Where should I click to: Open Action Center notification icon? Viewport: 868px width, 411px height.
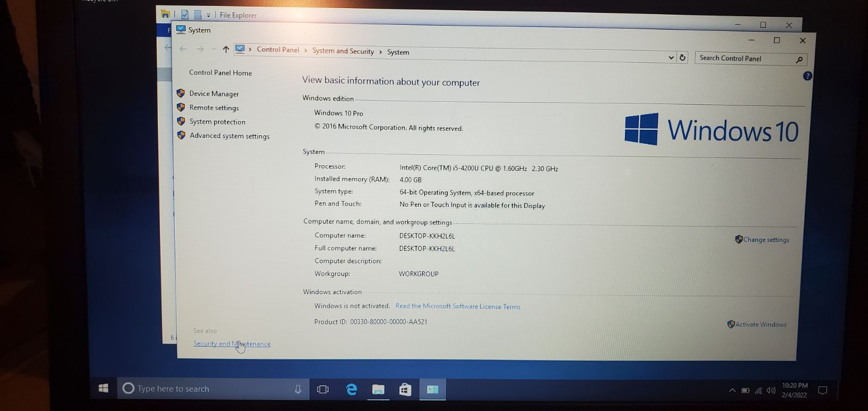823,390
